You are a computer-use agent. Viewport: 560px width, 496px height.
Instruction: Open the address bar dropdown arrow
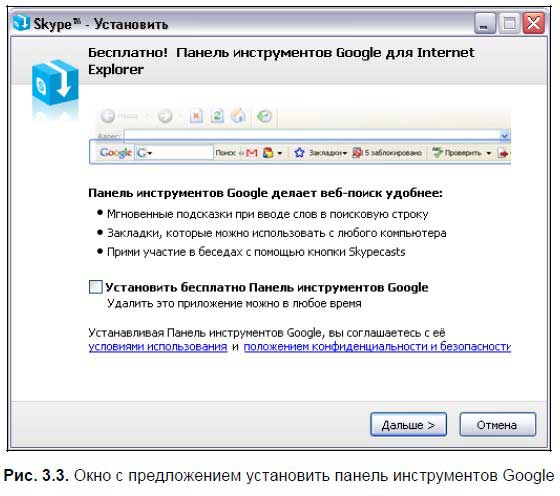click(504, 136)
